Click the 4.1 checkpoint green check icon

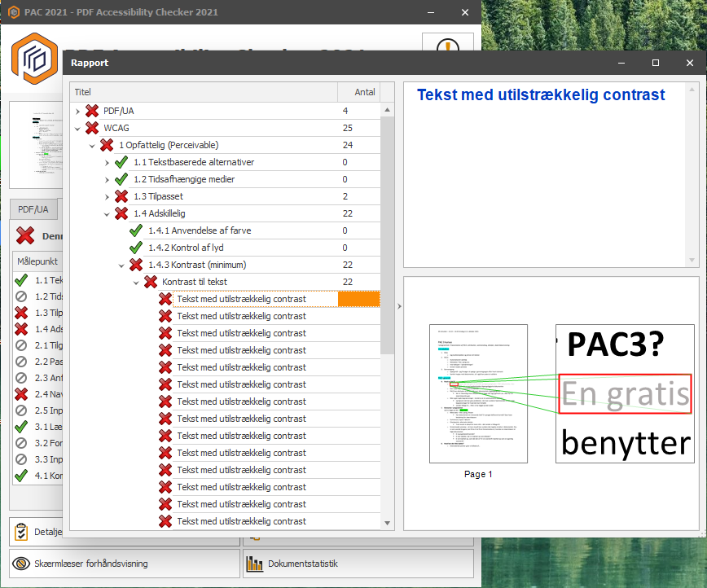(21, 476)
